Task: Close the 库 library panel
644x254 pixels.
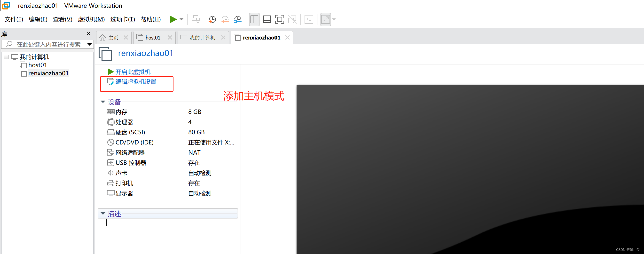Action: point(88,33)
